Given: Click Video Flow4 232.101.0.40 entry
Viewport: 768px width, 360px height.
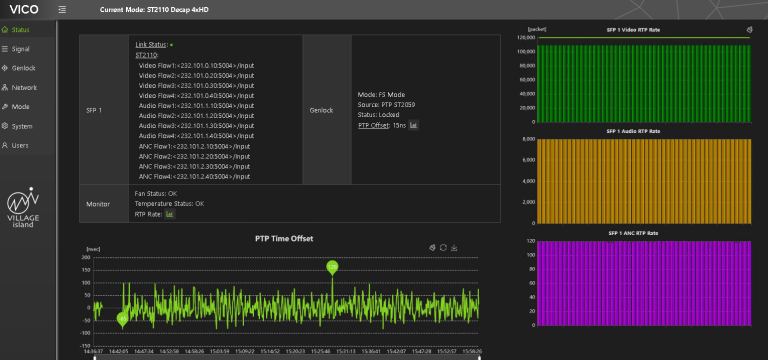Looking at the screenshot, I should pyautogui.click(x=196, y=96).
